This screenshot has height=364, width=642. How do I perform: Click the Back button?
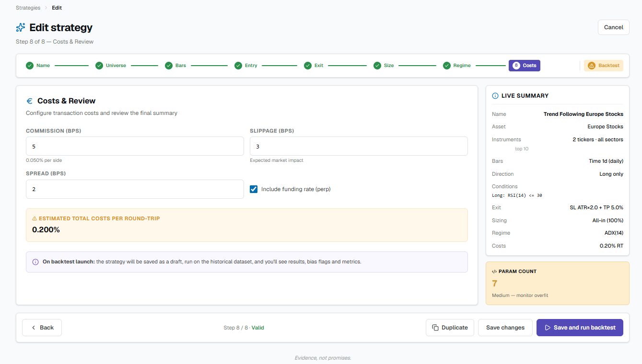pos(42,328)
